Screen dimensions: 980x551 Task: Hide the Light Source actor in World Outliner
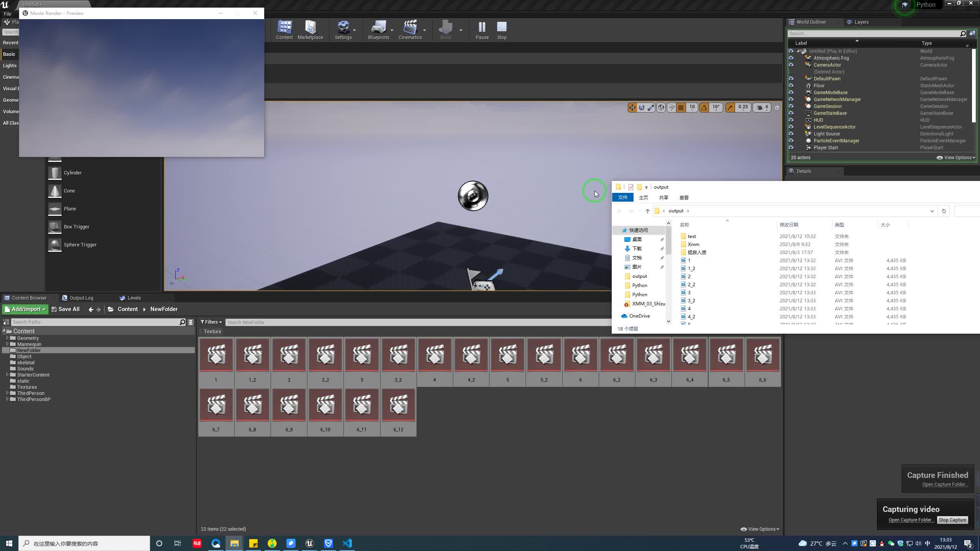pyautogui.click(x=791, y=134)
